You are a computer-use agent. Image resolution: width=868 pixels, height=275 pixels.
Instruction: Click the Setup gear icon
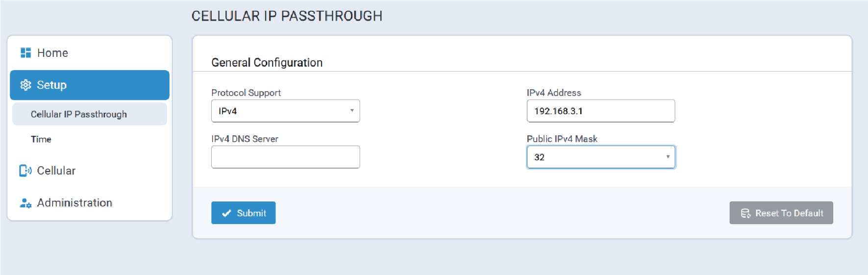pos(25,85)
